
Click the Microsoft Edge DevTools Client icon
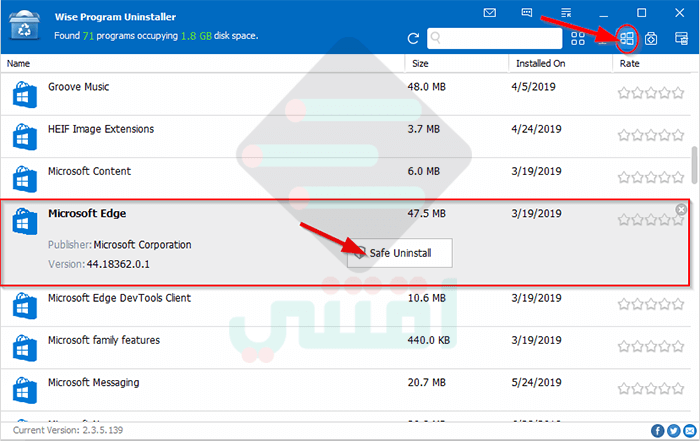(25, 305)
